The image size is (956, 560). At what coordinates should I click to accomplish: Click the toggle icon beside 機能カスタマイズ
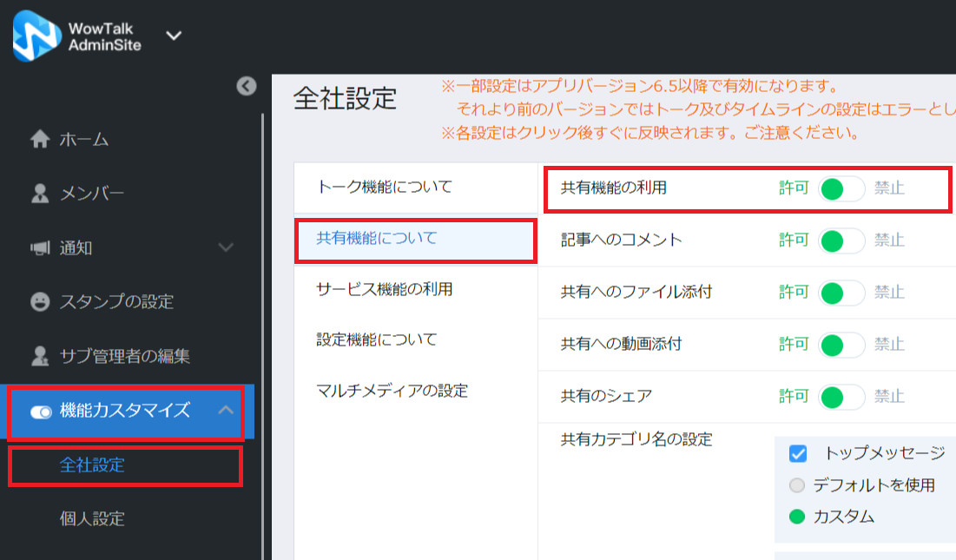[x=41, y=412]
